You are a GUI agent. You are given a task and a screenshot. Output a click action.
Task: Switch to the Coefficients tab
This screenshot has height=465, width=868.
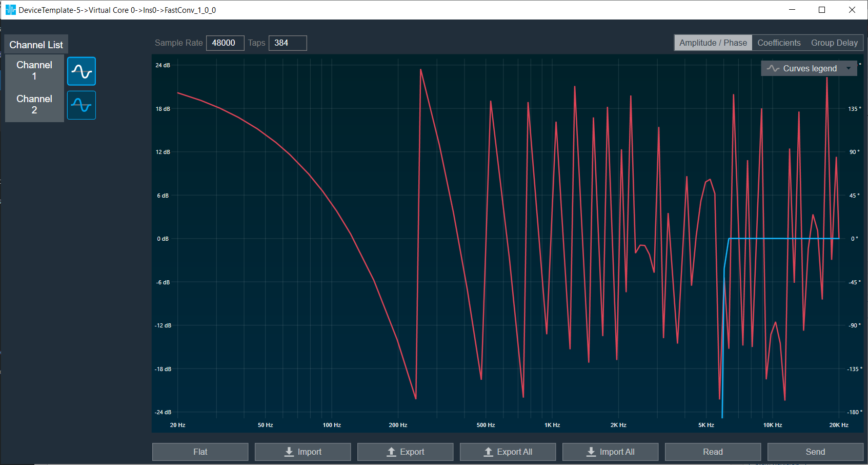(x=779, y=43)
